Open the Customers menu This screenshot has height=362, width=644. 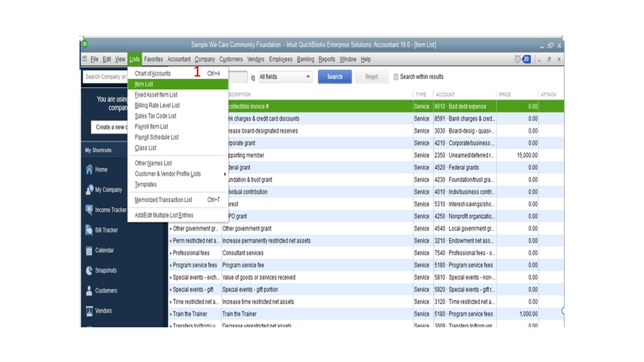(231, 59)
